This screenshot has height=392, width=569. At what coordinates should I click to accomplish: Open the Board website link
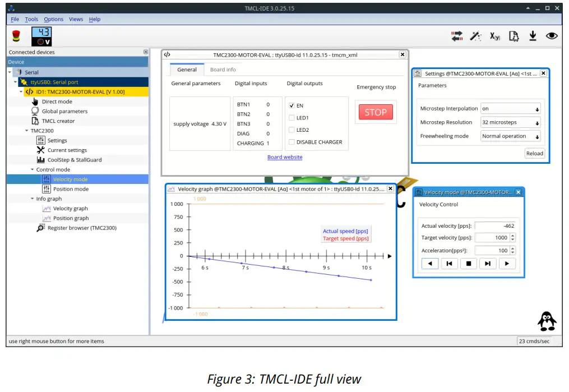(x=285, y=156)
